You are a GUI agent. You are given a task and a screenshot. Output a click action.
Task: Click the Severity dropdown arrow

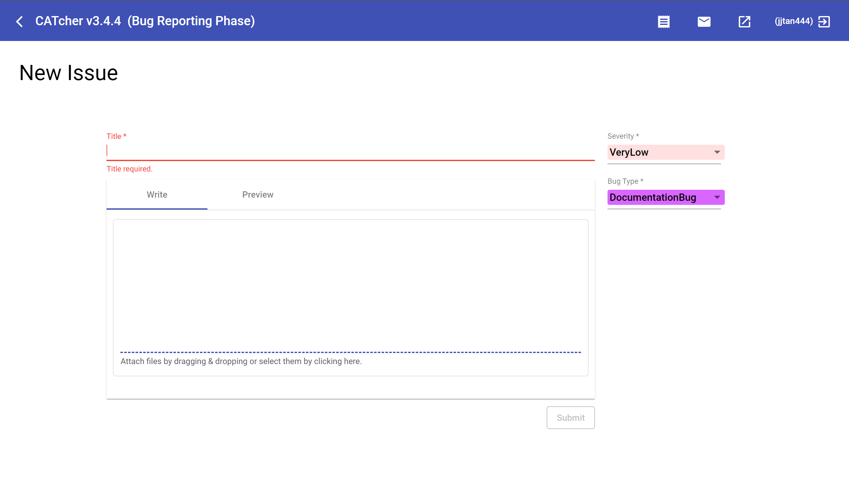(717, 152)
